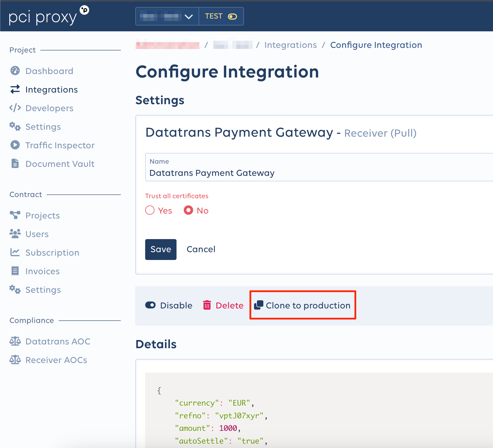The height and width of the screenshot is (448, 493).
Task: Click the Invoices receipt icon
Action: click(15, 271)
